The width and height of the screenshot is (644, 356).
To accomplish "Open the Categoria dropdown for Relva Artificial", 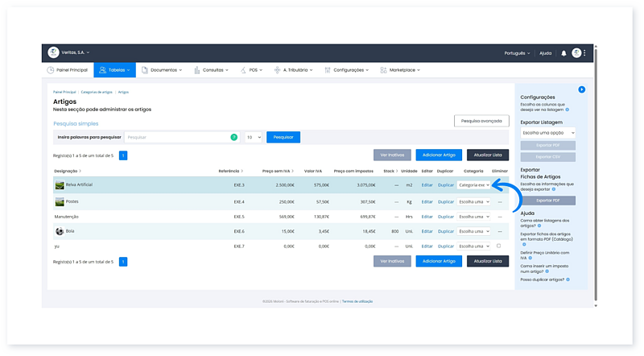I will coord(473,185).
